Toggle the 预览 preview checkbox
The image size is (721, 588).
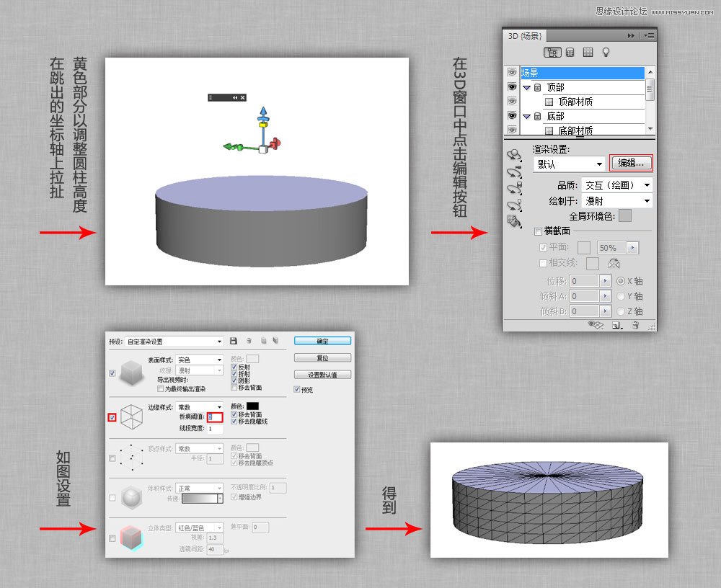(296, 389)
